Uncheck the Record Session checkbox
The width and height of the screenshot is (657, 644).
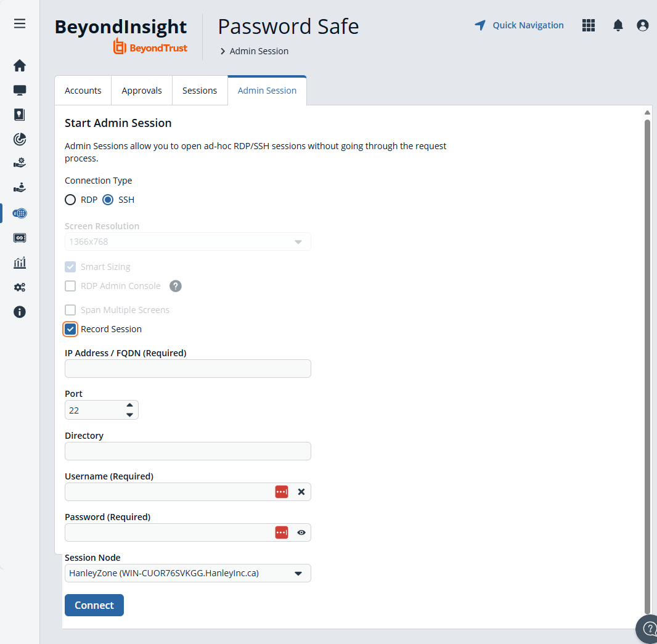[70, 329]
